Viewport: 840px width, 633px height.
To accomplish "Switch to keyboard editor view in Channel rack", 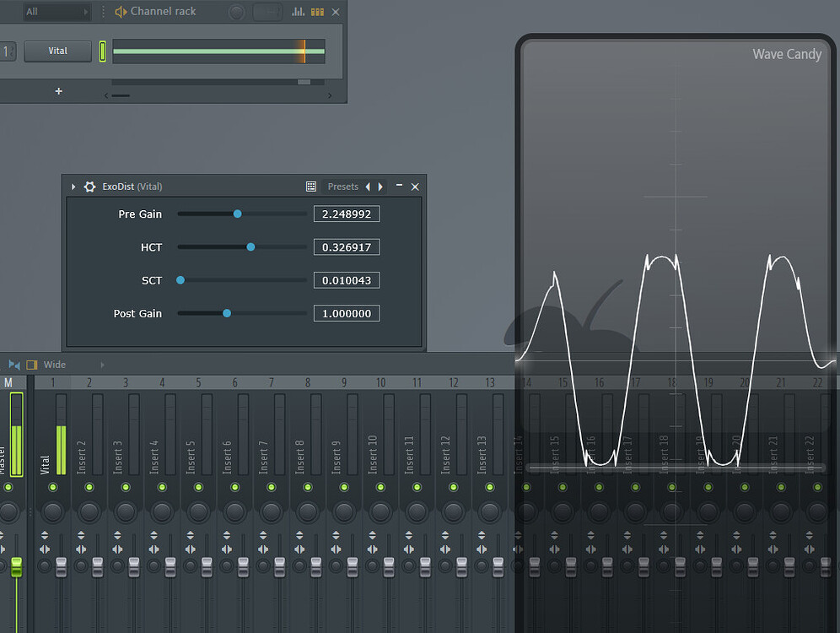I will click(315, 11).
